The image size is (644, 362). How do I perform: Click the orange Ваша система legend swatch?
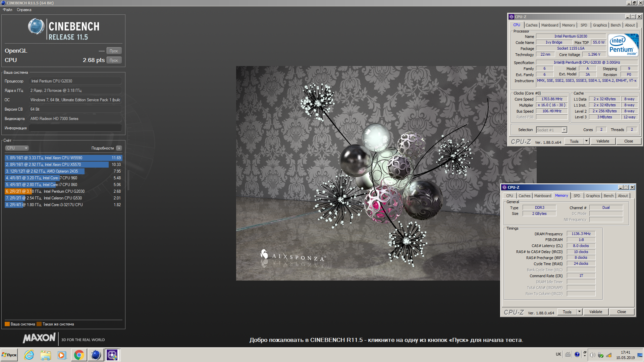[x=7, y=324]
